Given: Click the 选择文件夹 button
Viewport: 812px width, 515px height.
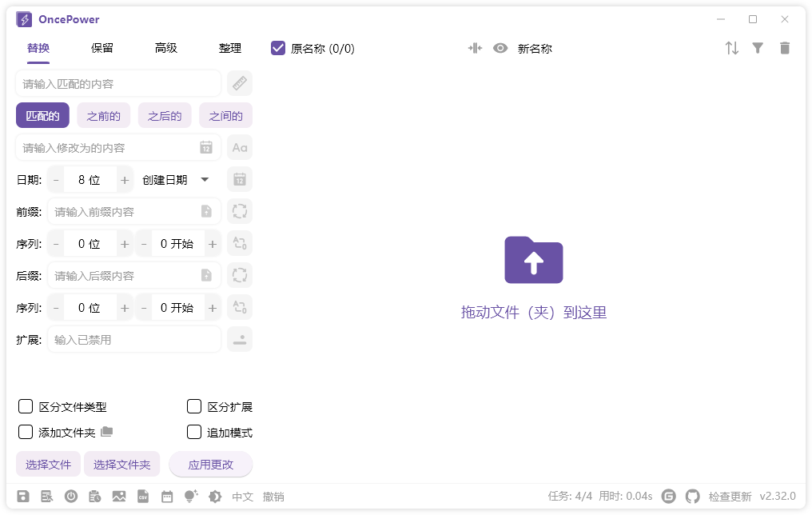Looking at the screenshot, I should coord(122,464).
